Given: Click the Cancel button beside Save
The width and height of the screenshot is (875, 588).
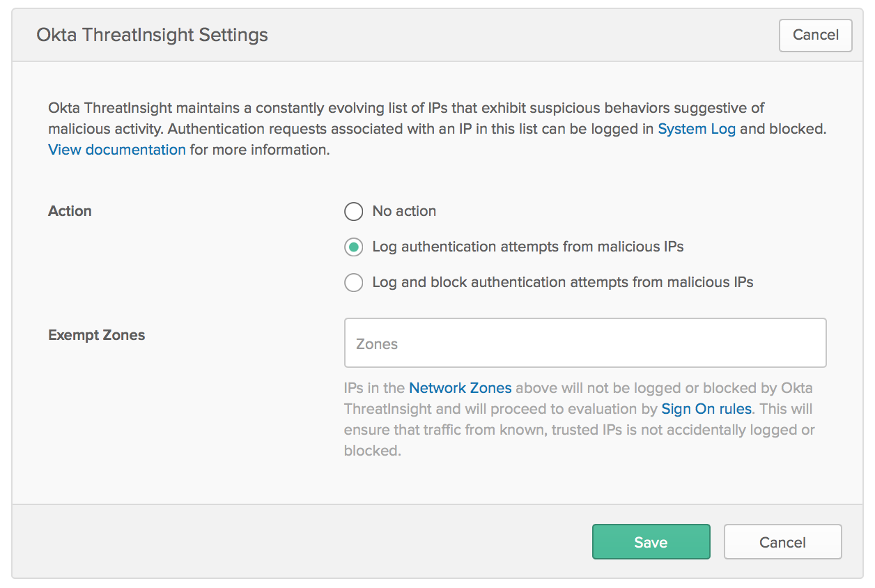Looking at the screenshot, I should click(782, 542).
